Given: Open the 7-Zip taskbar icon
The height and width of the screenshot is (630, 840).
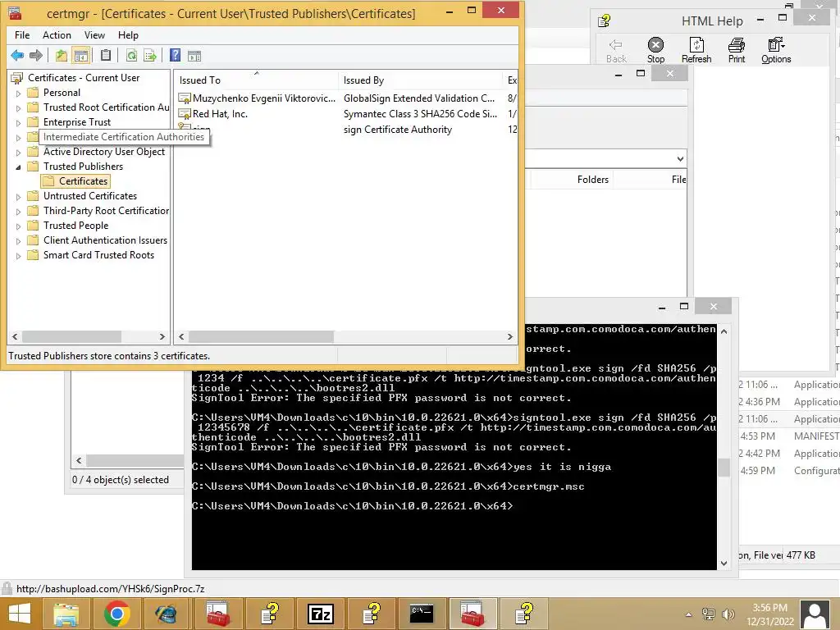Looking at the screenshot, I should click(x=321, y=614).
